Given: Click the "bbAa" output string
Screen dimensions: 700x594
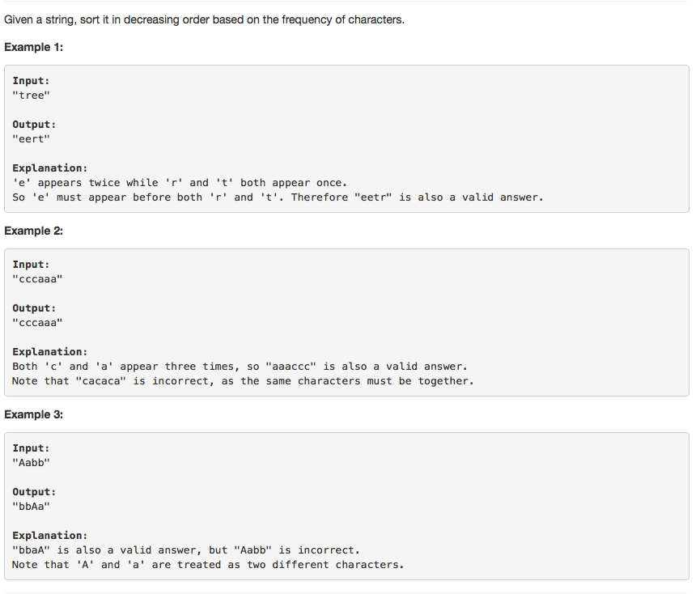Looking at the screenshot, I should tap(31, 507).
